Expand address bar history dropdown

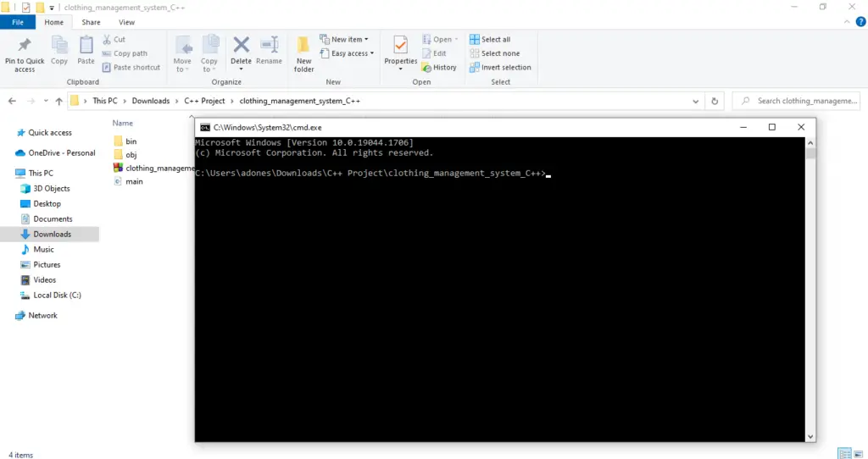[695, 102]
